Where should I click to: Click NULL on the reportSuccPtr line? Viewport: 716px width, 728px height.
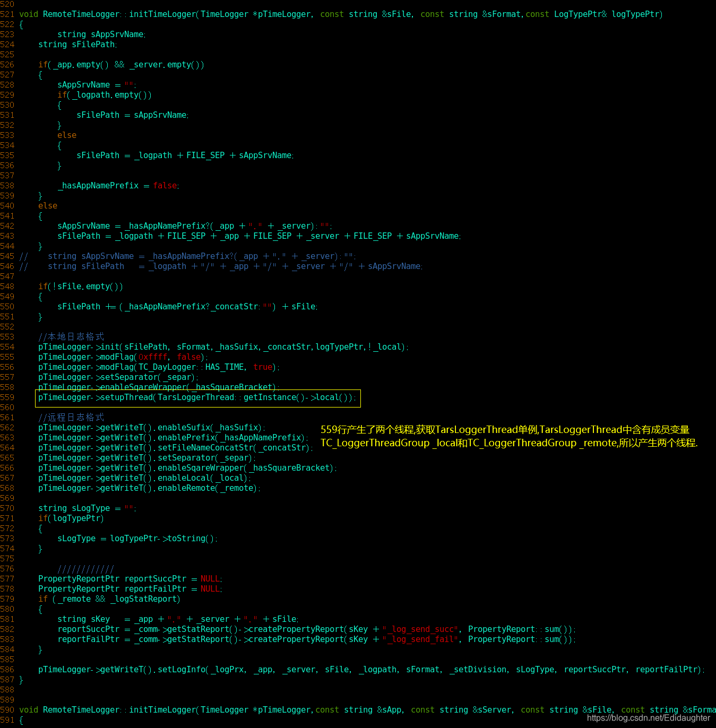(210, 578)
